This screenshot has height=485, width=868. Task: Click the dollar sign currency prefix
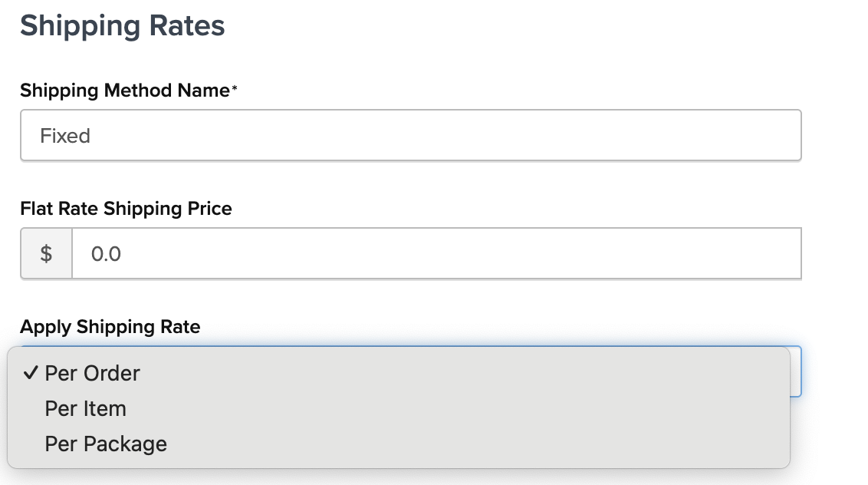pyautogui.click(x=46, y=253)
